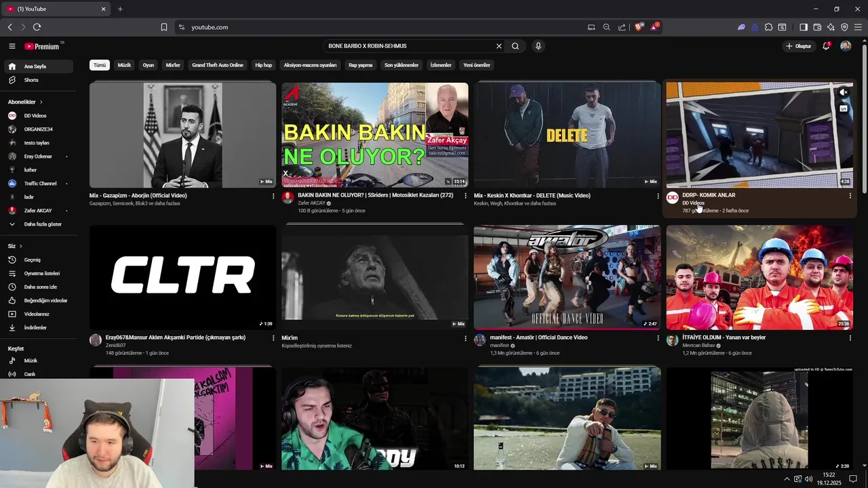The width and height of the screenshot is (868, 488).
Task: Open Zafer AKCAY subscription in sidebar
Action: point(38,210)
